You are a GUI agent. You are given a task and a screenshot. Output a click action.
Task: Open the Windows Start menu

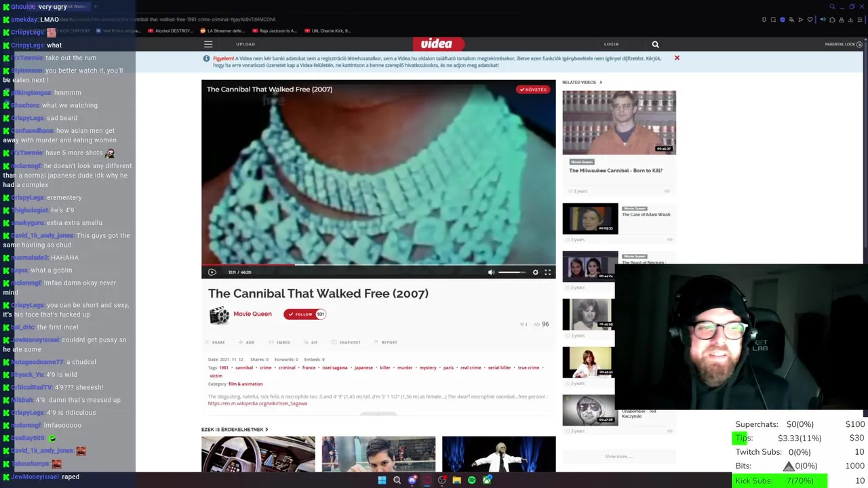click(382, 480)
